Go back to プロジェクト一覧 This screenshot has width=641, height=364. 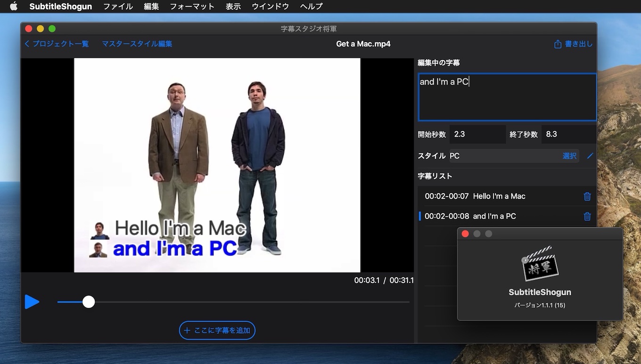point(57,44)
